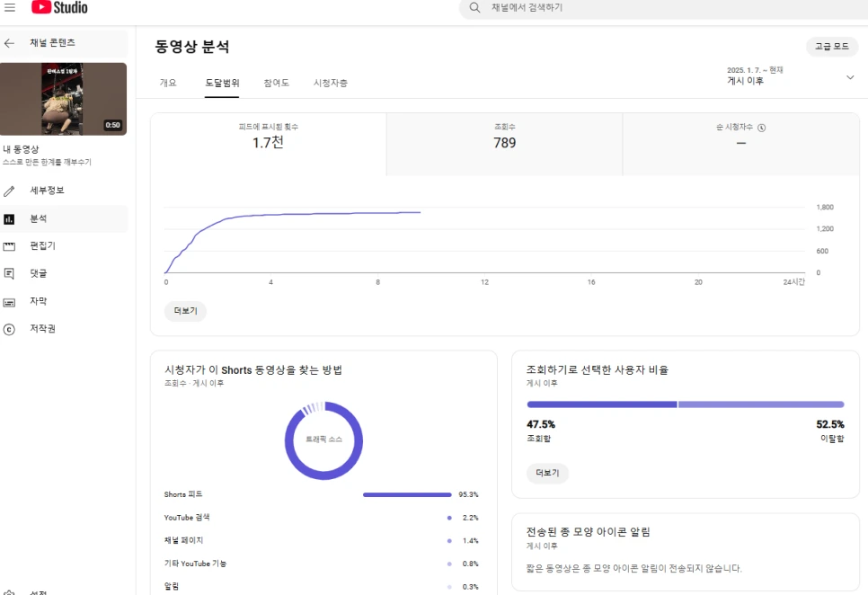The width and height of the screenshot is (868, 595).
Task: Open 세부정보 in the sidebar
Action: click(64, 191)
